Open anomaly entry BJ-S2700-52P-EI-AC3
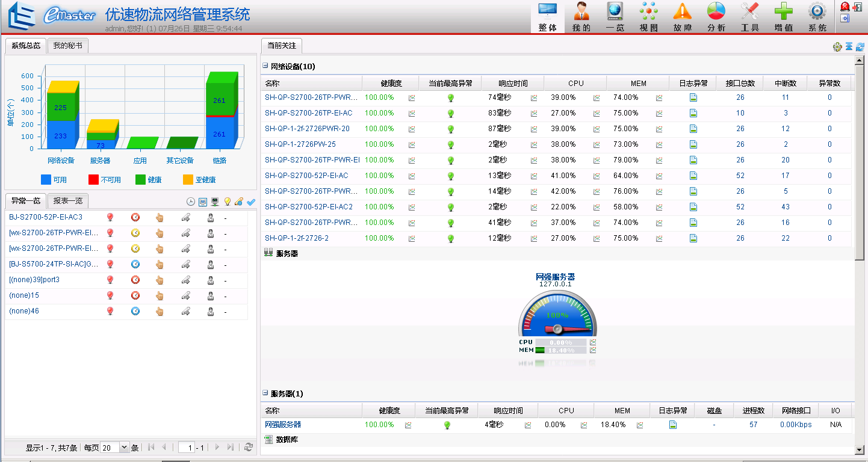 tap(46, 217)
